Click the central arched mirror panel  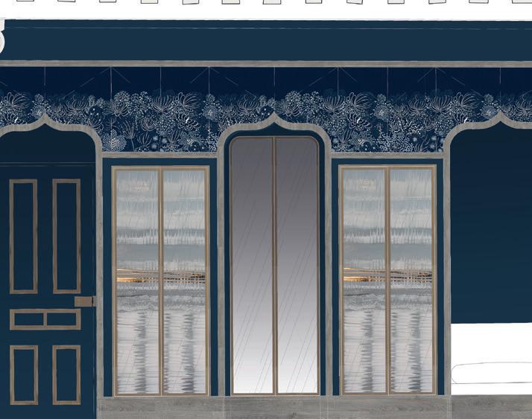(x=274, y=266)
